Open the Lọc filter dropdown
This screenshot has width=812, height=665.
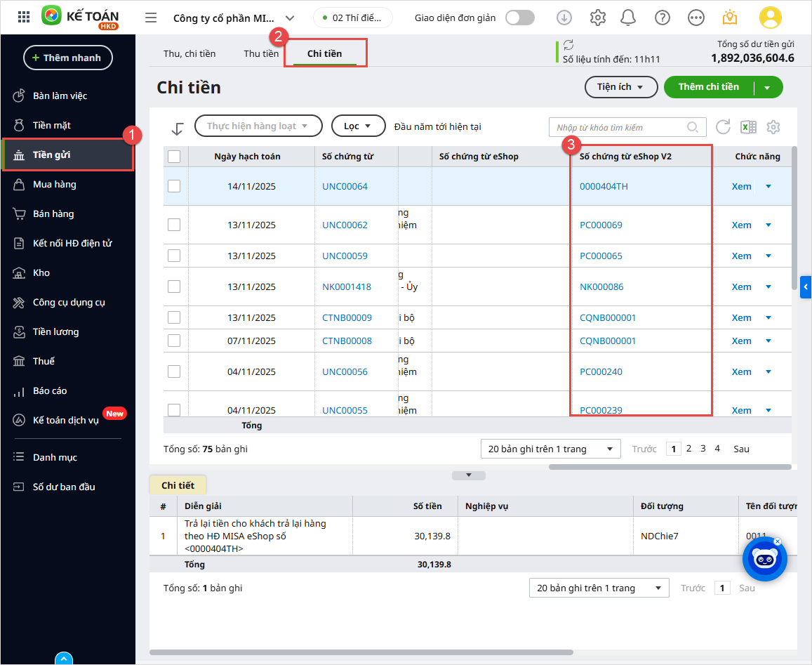(x=358, y=126)
